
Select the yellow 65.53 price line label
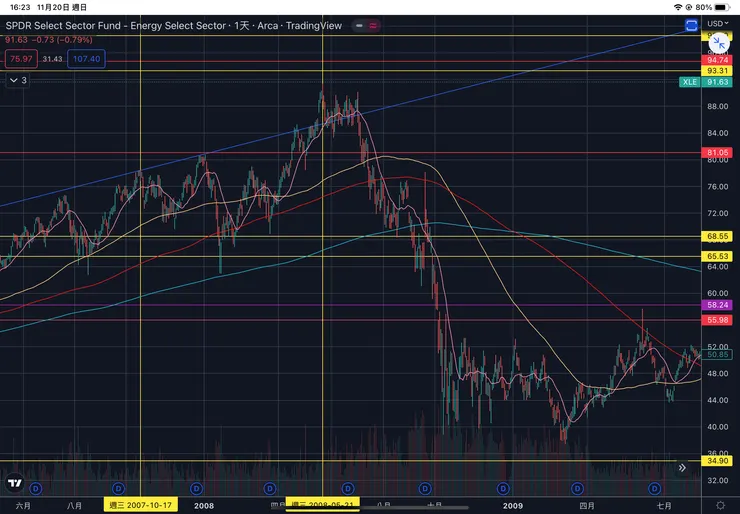pyautogui.click(x=717, y=256)
